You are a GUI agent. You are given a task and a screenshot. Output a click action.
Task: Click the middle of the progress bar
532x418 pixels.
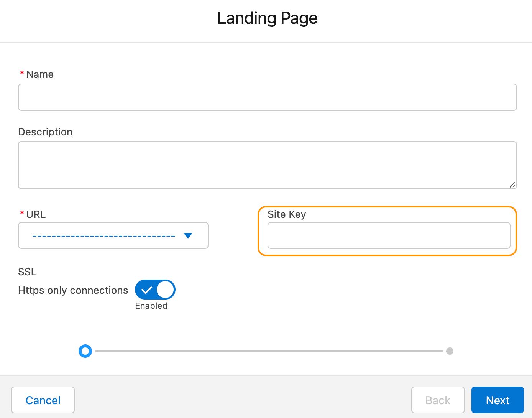tap(268, 351)
